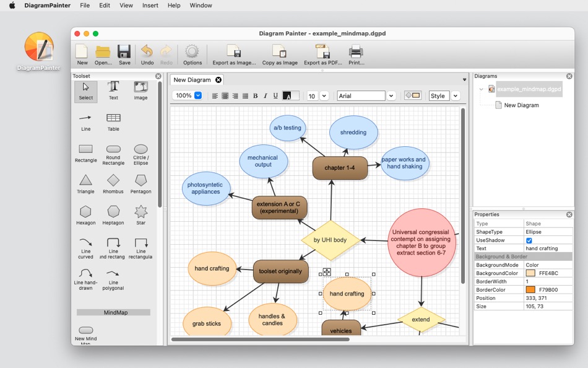Open the diagram tabs list arrow
This screenshot has width=588, height=368.
coord(464,79)
